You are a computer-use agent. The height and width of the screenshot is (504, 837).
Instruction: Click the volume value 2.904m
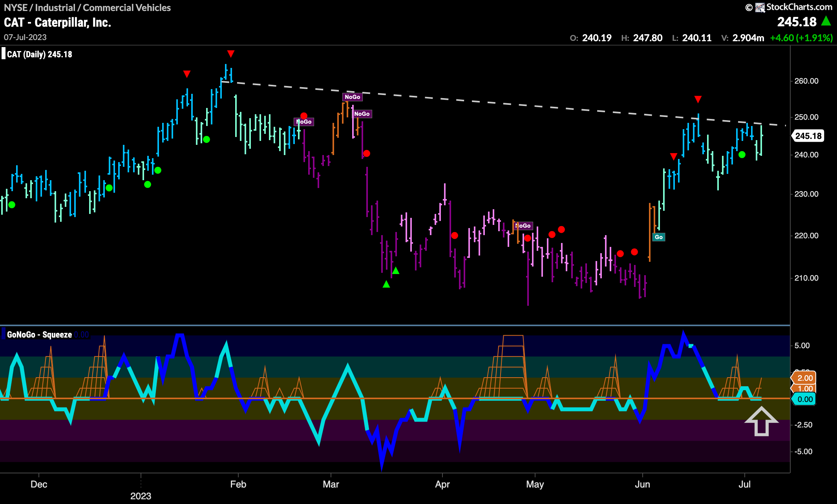pos(748,38)
